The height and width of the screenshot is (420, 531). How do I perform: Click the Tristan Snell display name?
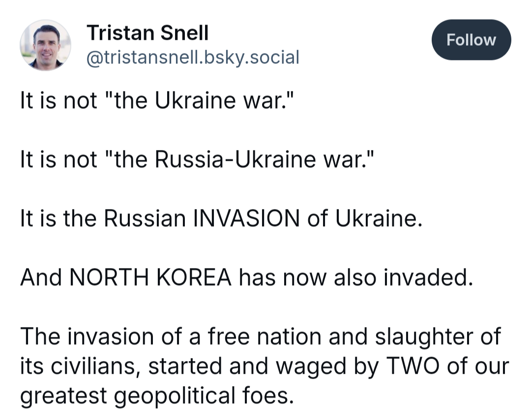pyautogui.click(x=147, y=33)
